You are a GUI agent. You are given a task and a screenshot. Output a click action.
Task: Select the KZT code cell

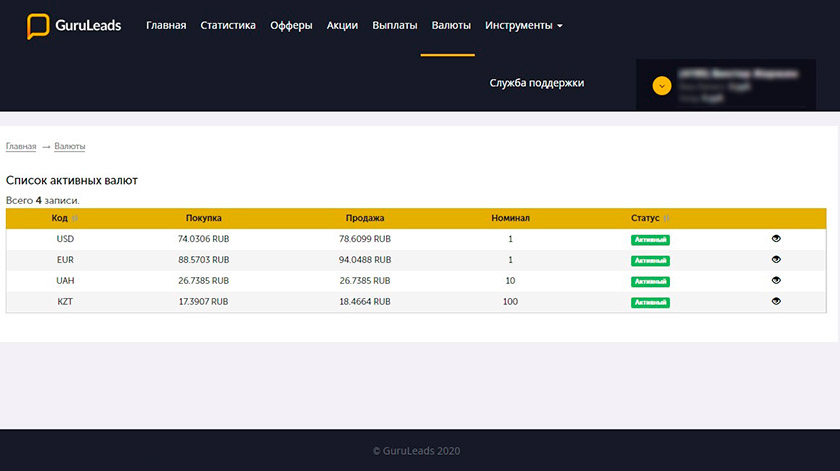click(65, 301)
